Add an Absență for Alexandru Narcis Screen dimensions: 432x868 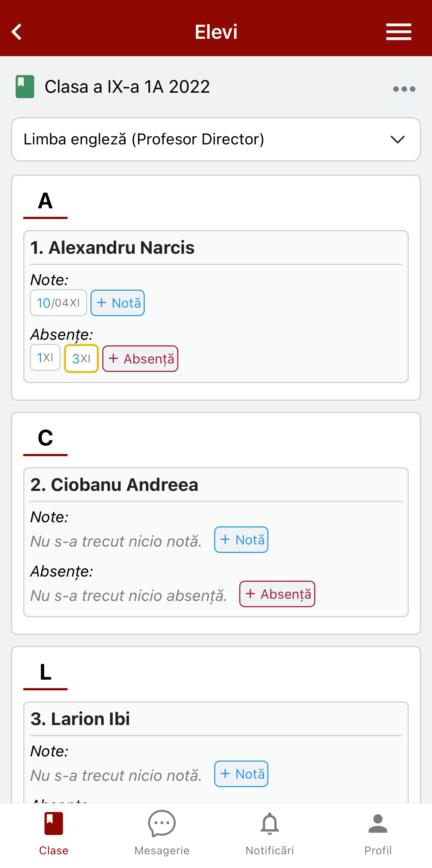pos(140,359)
